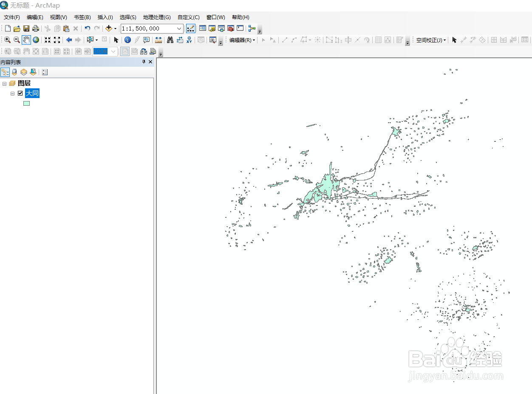Viewport: 532px width, 394px height.
Task: Open the Table of Contents window icon
Action: pos(203,28)
